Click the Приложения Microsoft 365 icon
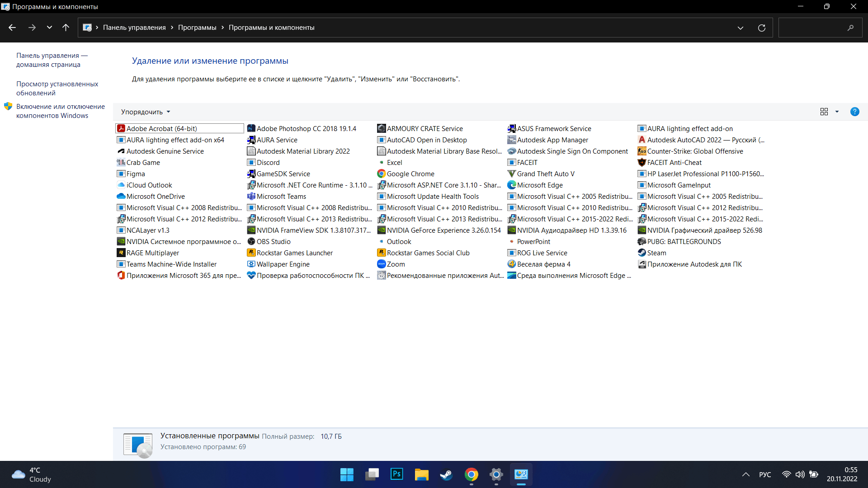The height and width of the screenshot is (488, 868). pos(121,276)
